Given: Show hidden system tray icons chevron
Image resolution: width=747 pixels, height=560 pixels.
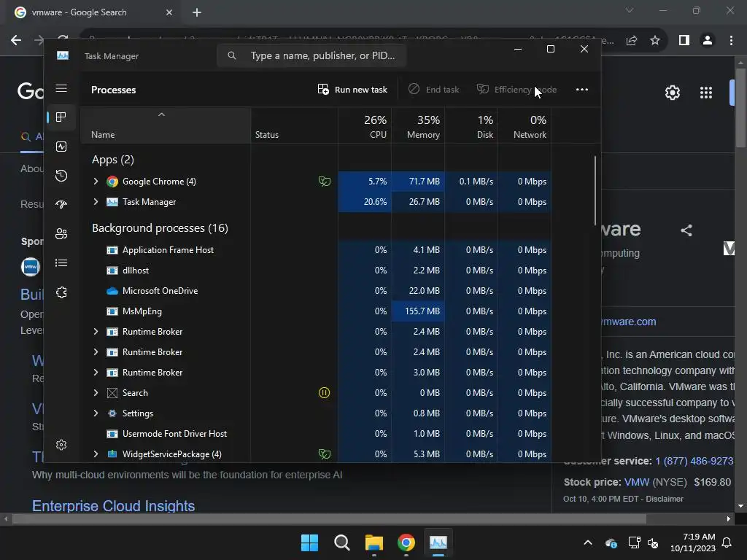Looking at the screenshot, I should (x=588, y=542).
